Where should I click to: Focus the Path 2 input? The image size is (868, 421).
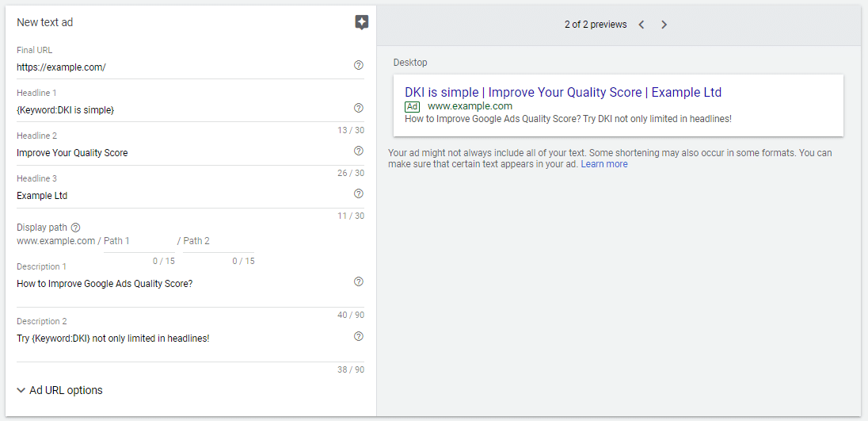tap(219, 241)
